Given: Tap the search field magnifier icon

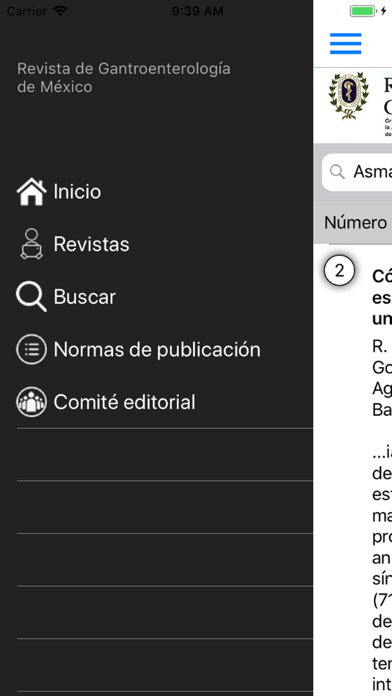Looking at the screenshot, I should [x=337, y=172].
